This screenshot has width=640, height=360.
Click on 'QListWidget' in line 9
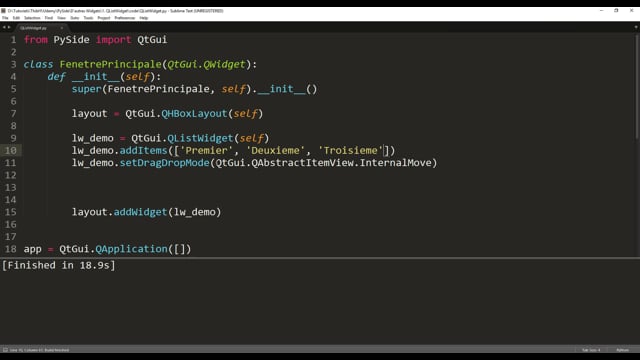[x=200, y=138]
